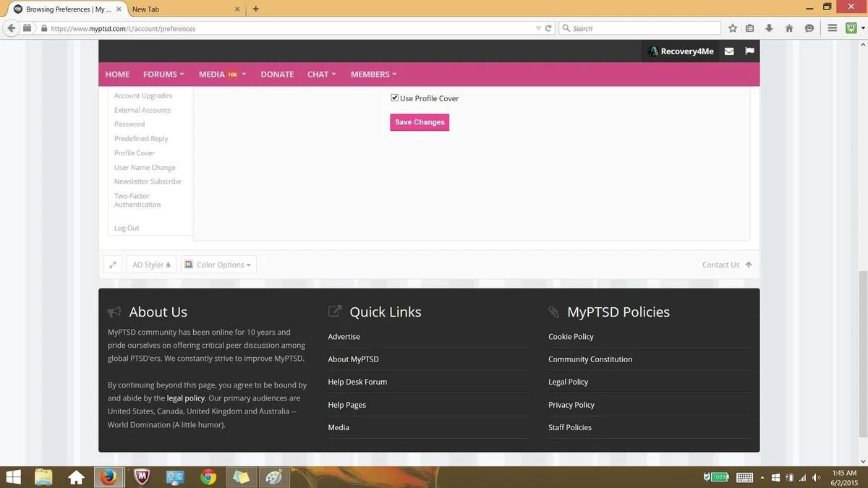Open the Contact Us link
This screenshot has width=868, height=488.
point(720,265)
